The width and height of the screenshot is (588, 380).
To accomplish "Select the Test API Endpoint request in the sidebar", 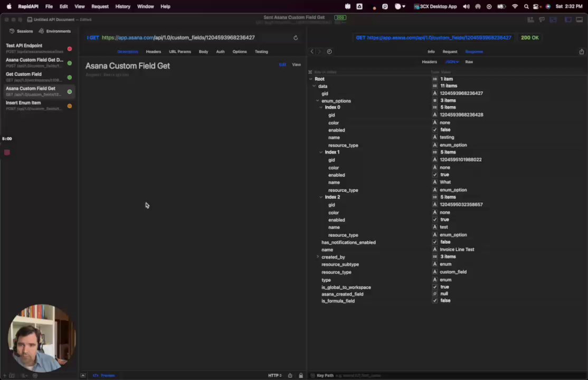I will tap(38, 49).
